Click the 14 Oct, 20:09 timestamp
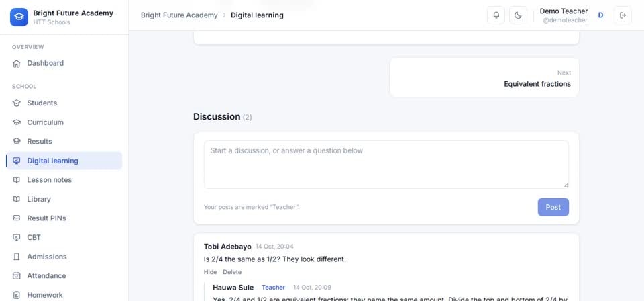 click(312, 288)
